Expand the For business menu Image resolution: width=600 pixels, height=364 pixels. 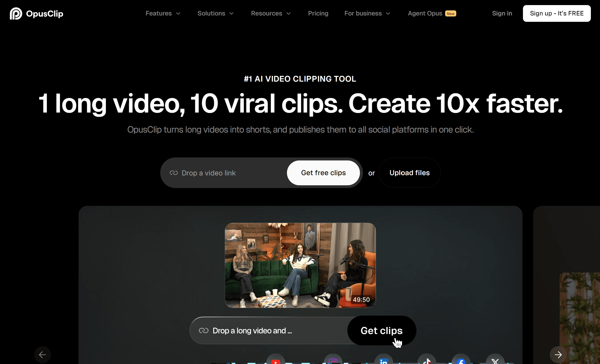[x=367, y=13]
